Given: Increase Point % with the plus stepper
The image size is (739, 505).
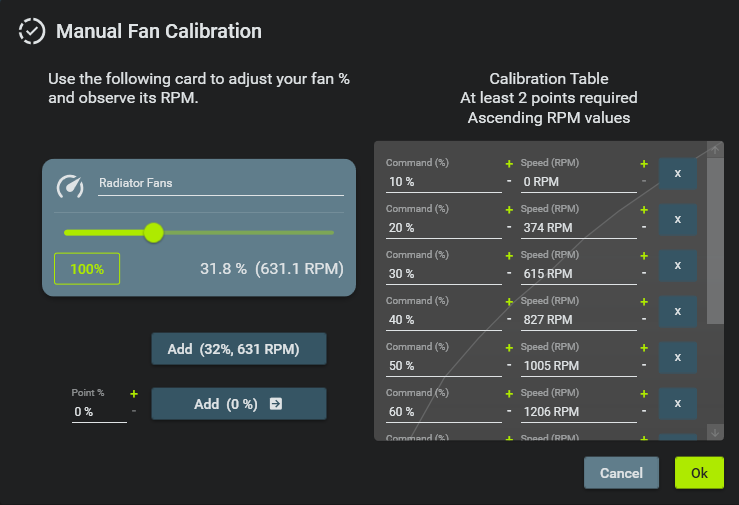Looking at the screenshot, I should [133, 394].
